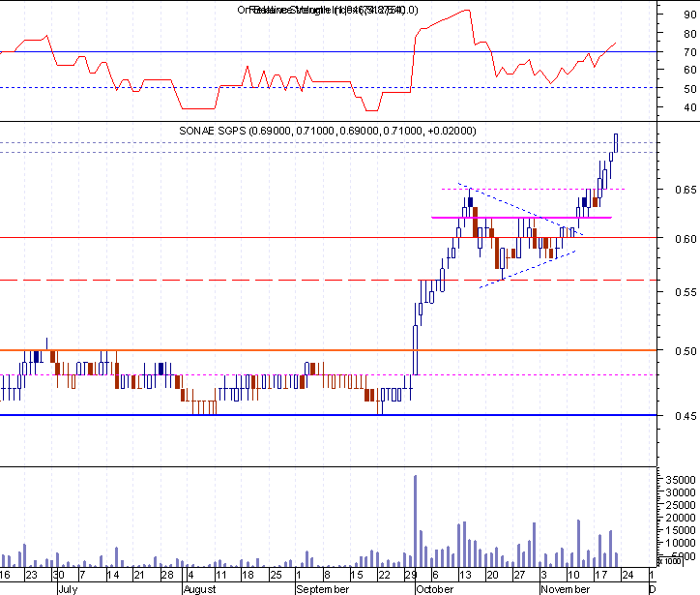Click the volume axis label 25000
Viewport: 700px width, 595px height.
[x=681, y=505]
